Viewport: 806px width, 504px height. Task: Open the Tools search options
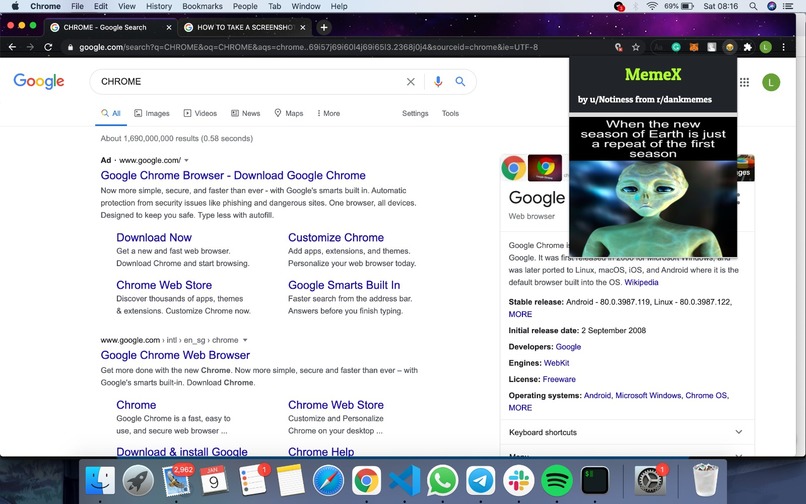tap(450, 113)
